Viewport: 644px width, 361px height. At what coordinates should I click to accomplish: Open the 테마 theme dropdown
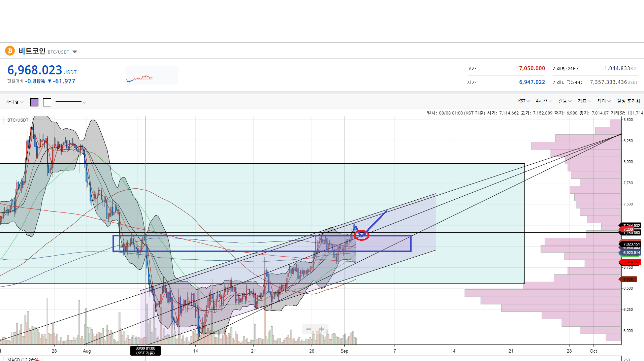[604, 101]
